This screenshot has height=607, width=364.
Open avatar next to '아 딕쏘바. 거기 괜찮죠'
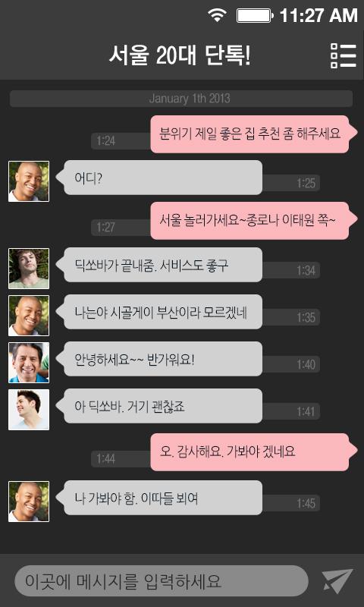point(29,410)
